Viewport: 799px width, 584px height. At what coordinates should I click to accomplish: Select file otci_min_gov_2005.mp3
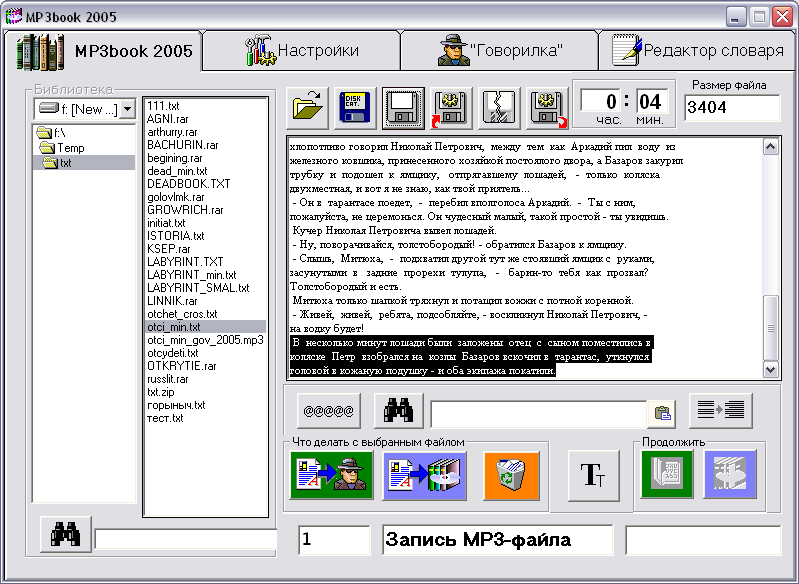(x=205, y=340)
